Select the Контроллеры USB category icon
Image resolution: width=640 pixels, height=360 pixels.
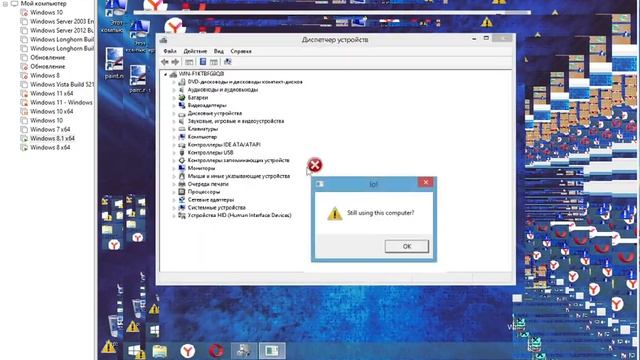(182, 153)
